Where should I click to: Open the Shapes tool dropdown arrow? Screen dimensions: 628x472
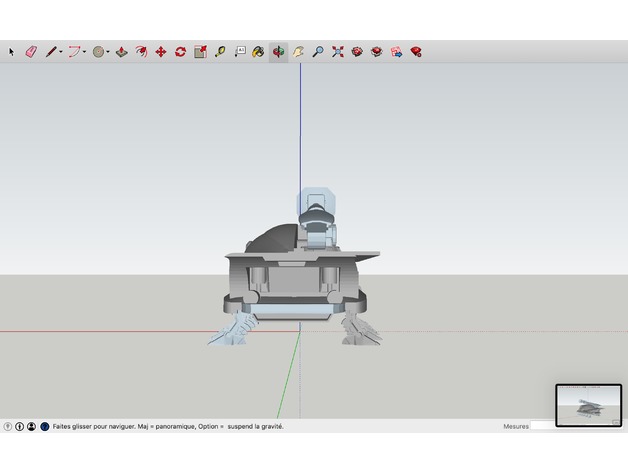[109, 51]
